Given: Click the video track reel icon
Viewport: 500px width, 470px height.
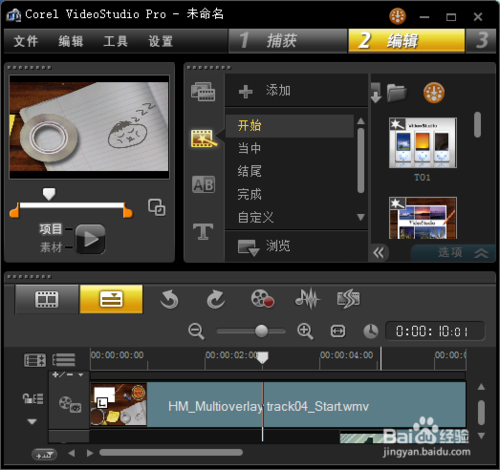Looking at the screenshot, I should click(x=70, y=404).
